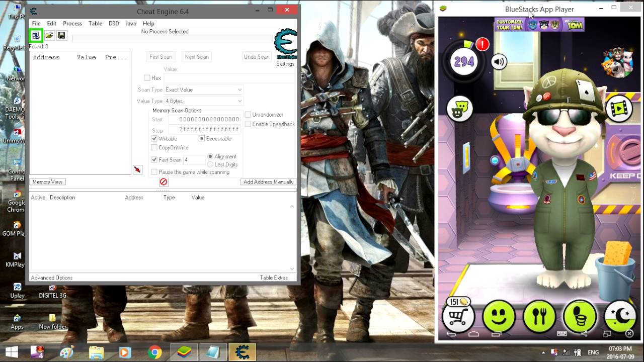Screen dimensions: 644x362
Task: Open the Edit menu
Action: [x=52, y=23]
